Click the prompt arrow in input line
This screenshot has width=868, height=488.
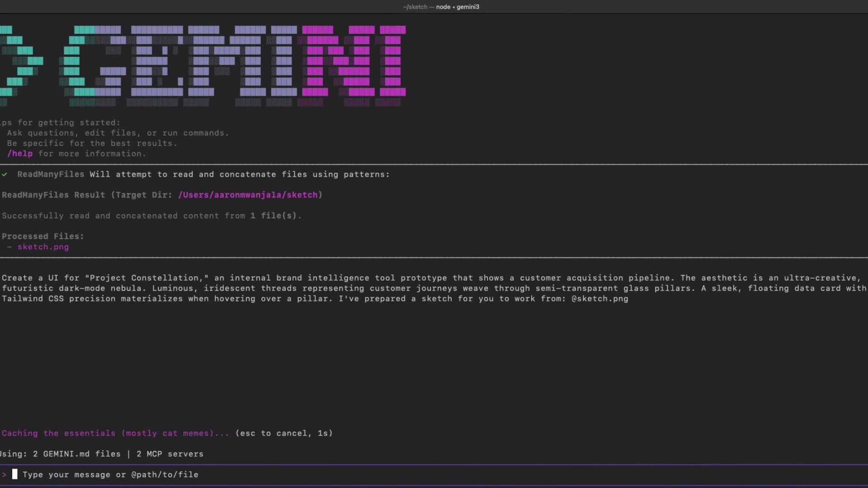pyautogui.click(x=5, y=474)
